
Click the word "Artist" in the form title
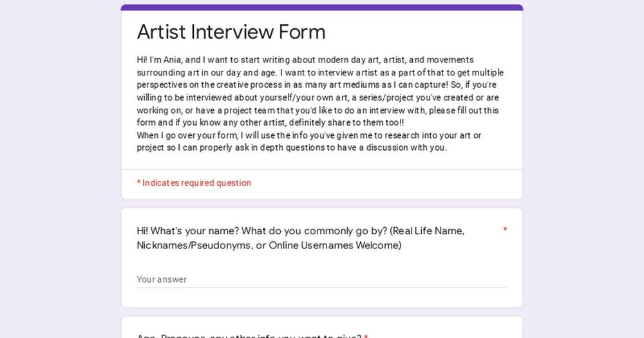pyautogui.click(x=161, y=32)
